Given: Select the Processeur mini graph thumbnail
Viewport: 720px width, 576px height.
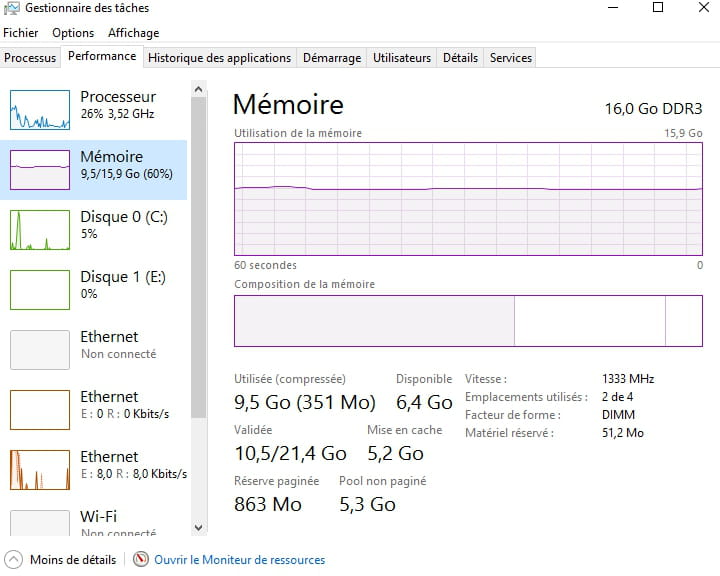Looking at the screenshot, I should [x=40, y=110].
